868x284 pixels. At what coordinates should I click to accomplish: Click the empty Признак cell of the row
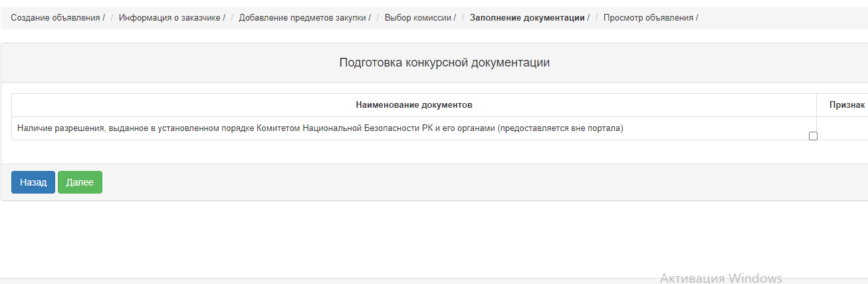click(x=843, y=128)
